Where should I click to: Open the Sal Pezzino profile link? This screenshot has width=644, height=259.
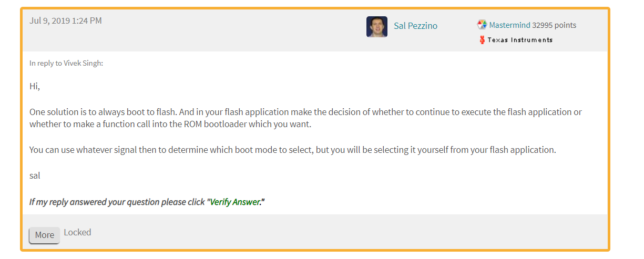tap(415, 26)
